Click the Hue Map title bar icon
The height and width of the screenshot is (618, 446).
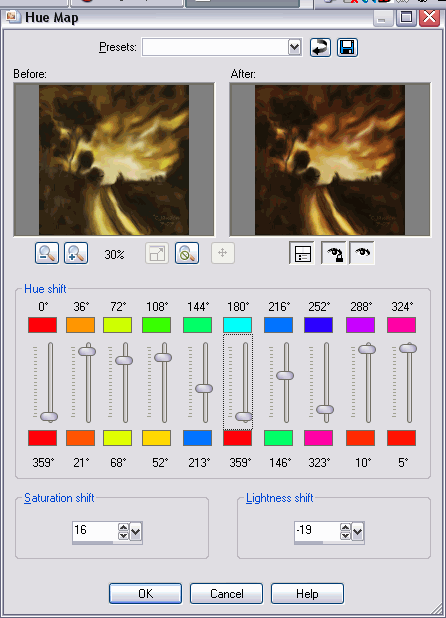click(13, 17)
